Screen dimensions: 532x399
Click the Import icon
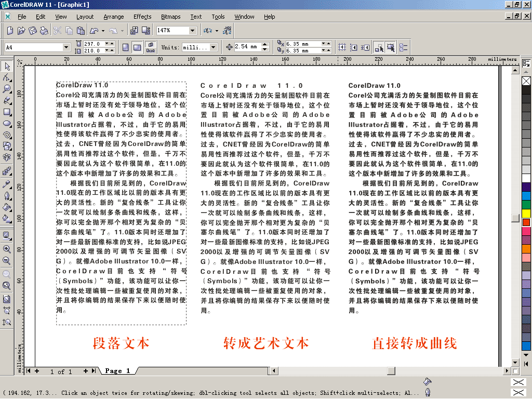point(134,31)
